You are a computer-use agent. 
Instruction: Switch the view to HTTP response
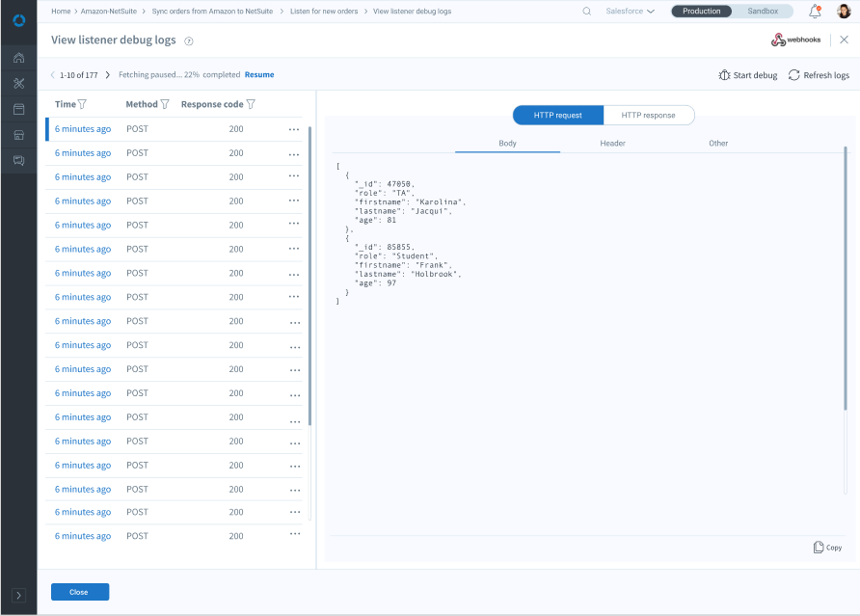pos(648,116)
